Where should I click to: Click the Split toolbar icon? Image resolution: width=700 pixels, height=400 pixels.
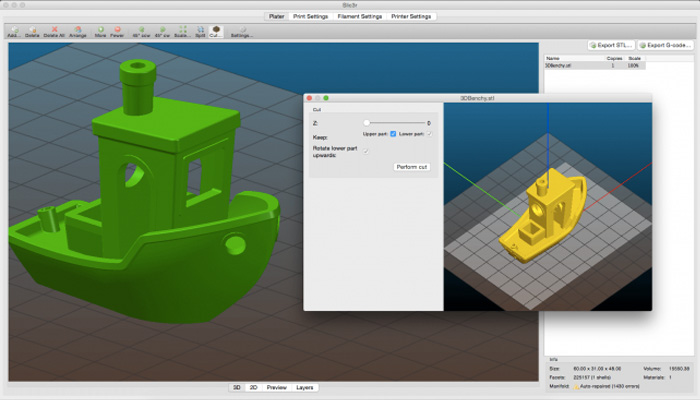pyautogui.click(x=200, y=31)
